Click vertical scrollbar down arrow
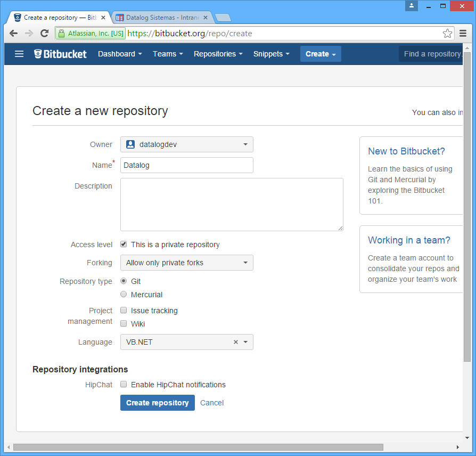 pyautogui.click(x=467, y=438)
